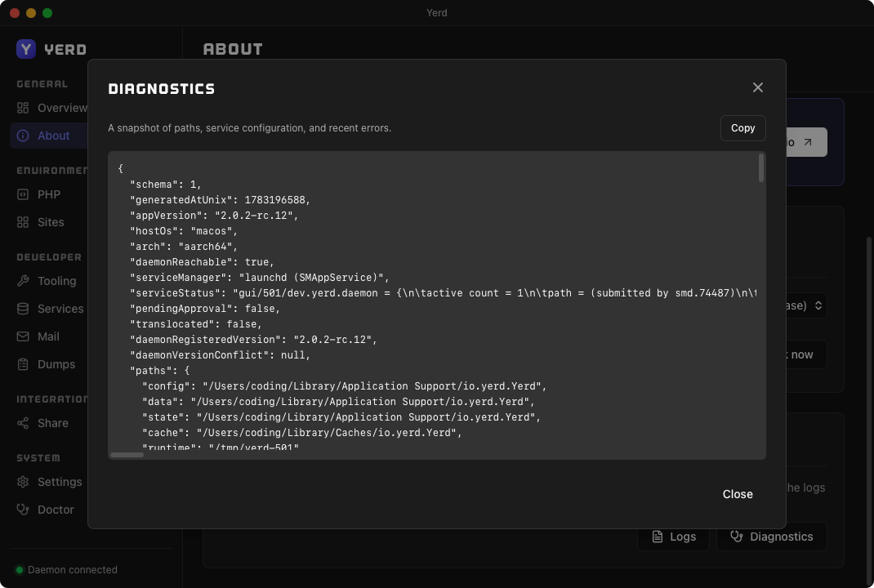The height and width of the screenshot is (588, 874).
Task: Select the About menu label
Action: pyautogui.click(x=54, y=136)
